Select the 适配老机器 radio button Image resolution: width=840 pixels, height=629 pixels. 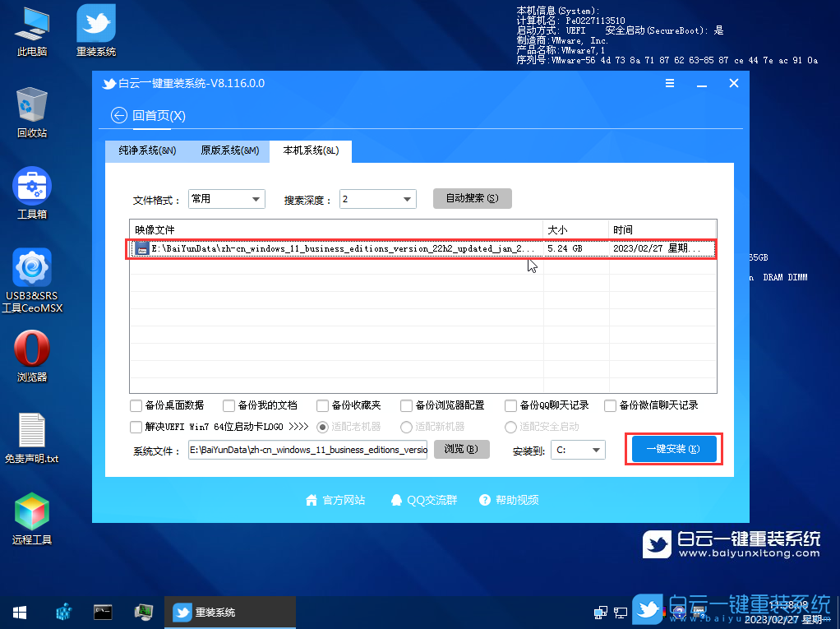(x=322, y=427)
